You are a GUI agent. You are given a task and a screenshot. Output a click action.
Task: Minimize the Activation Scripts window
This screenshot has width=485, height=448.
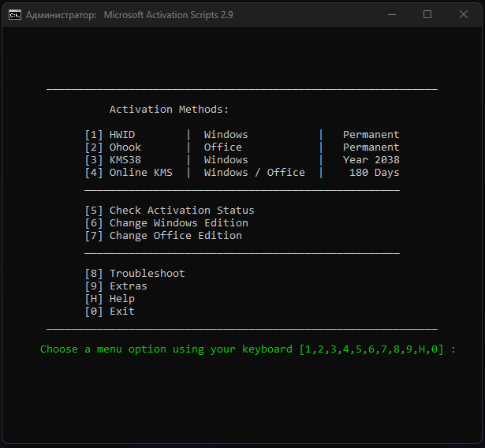click(x=392, y=14)
